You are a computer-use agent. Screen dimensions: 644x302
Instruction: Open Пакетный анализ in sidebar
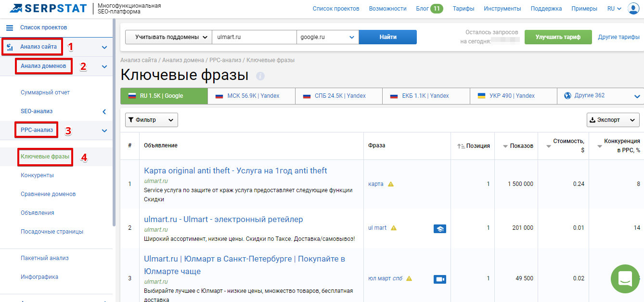point(45,258)
